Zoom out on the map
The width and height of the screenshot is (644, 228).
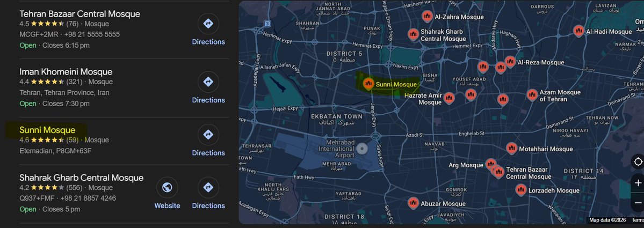pos(638,203)
